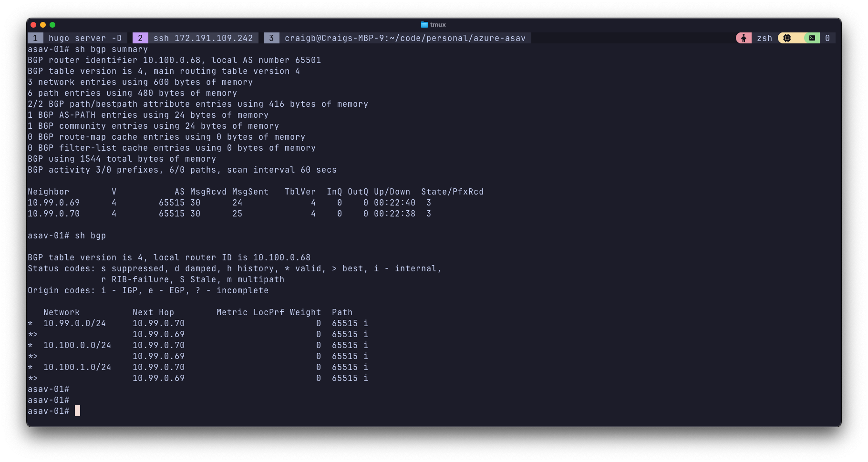Close the tmux terminal window
Image resolution: width=868 pixels, height=462 pixels.
coord(33,25)
